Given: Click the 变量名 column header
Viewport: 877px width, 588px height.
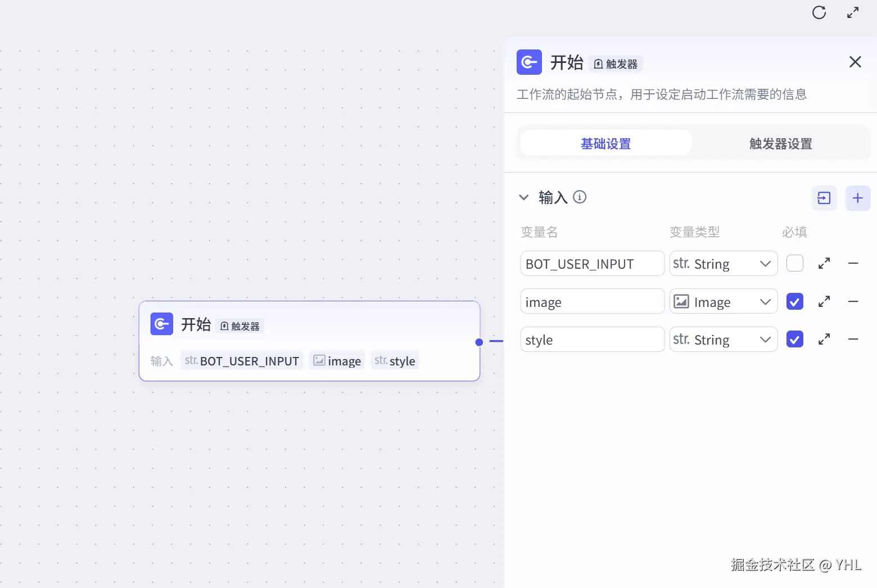Looking at the screenshot, I should (x=539, y=232).
